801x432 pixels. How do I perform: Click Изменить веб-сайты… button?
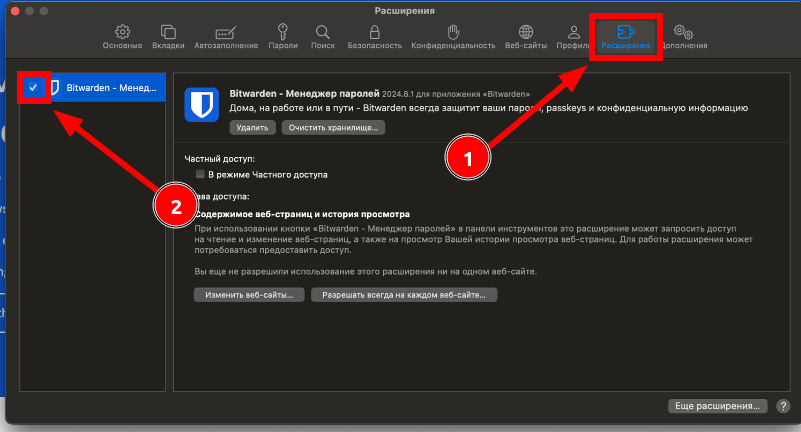point(249,296)
